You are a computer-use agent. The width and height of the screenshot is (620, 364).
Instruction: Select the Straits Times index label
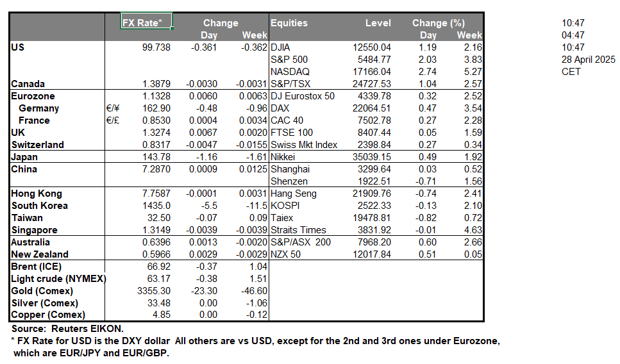pos(298,230)
